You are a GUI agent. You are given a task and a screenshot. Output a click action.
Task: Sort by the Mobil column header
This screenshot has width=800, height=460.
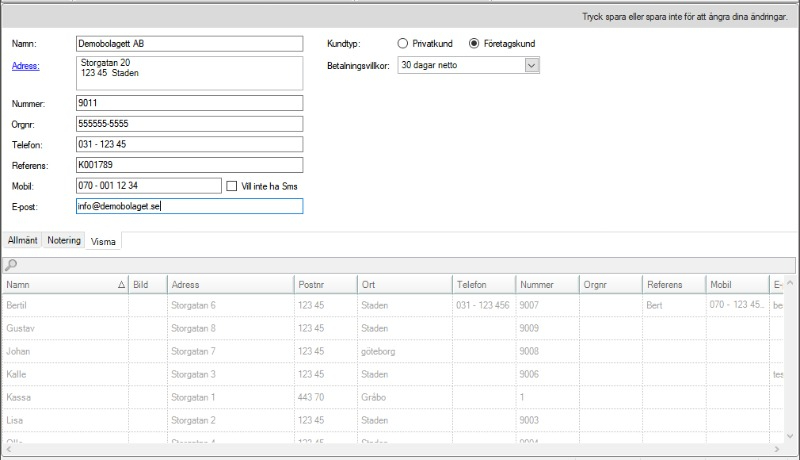click(737, 285)
